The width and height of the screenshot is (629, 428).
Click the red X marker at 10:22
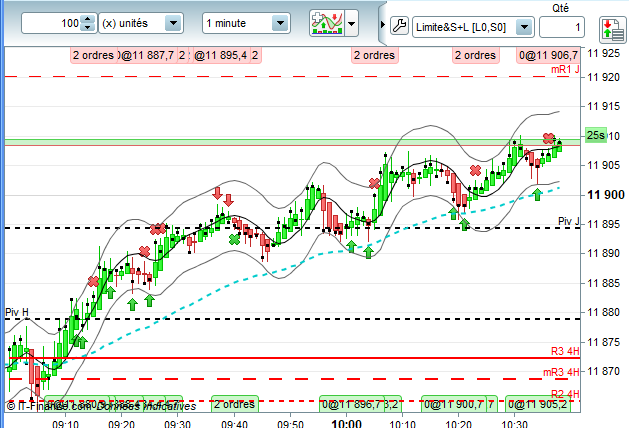pos(475,170)
